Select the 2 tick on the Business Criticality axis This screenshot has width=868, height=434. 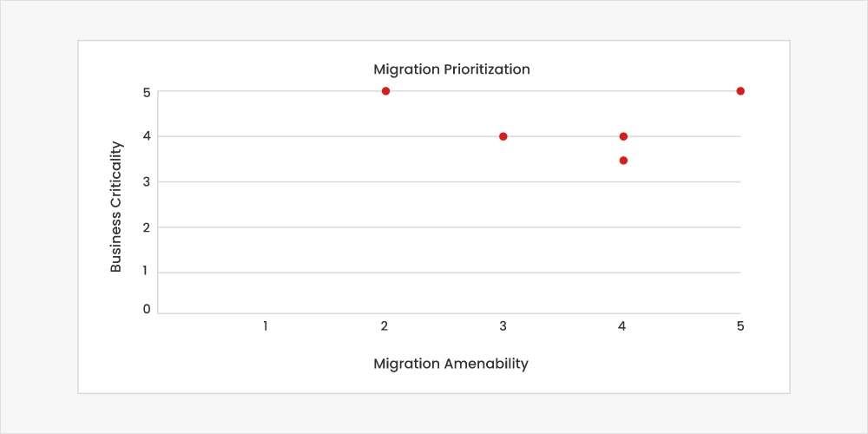(x=147, y=227)
